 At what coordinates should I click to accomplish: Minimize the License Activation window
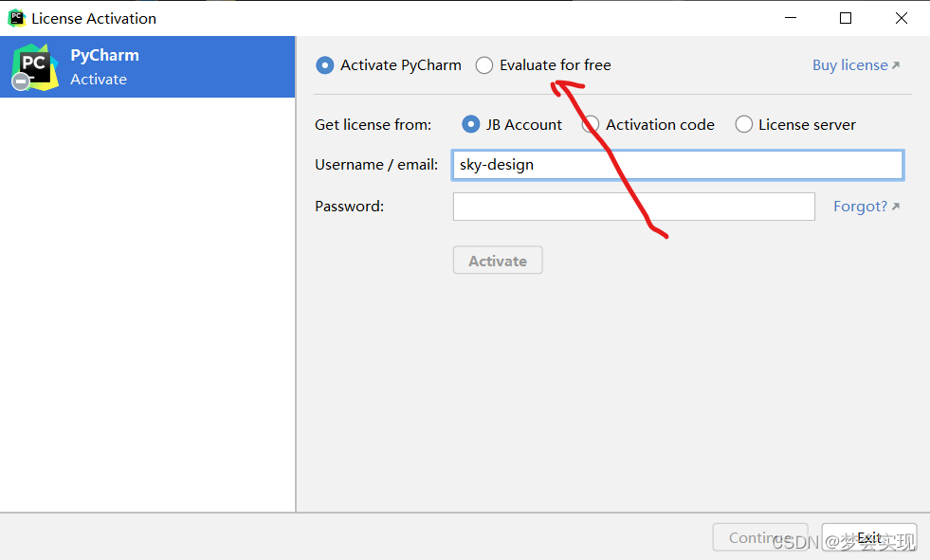tap(792, 18)
